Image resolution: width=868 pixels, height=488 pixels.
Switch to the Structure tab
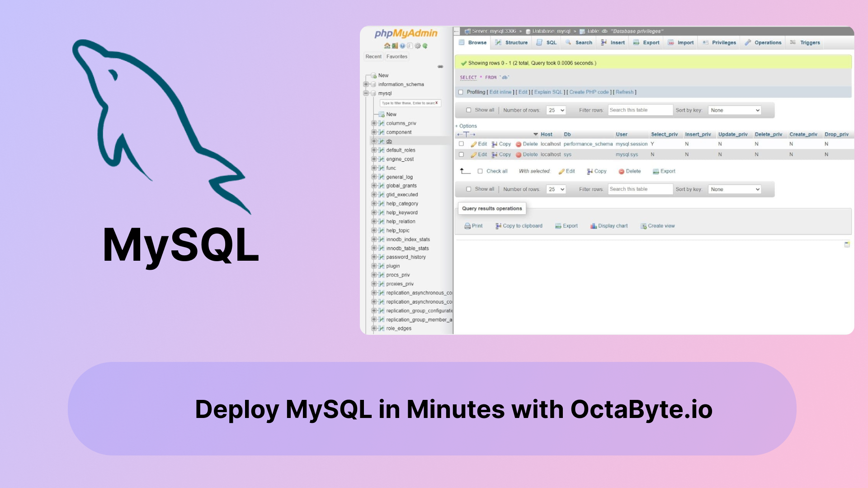pyautogui.click(x=511, y=42)
